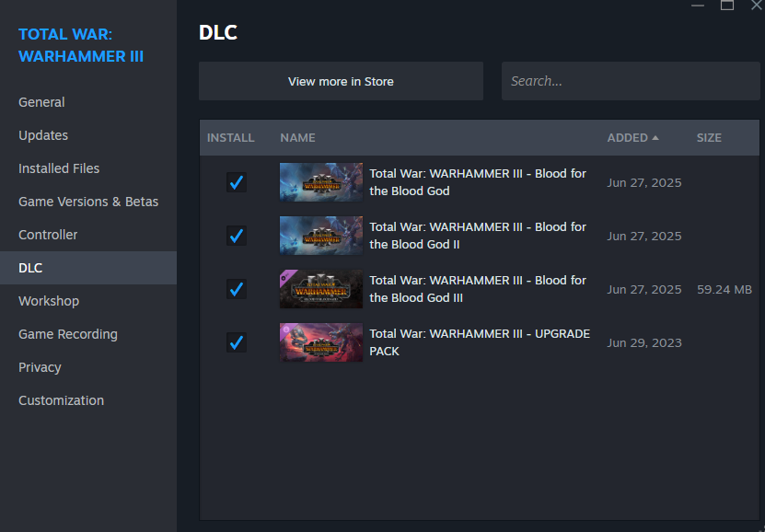Viewport: 765px width, 532px height.
Task: Open UPGRADE PACK thumbnail image
Action: 321,342
